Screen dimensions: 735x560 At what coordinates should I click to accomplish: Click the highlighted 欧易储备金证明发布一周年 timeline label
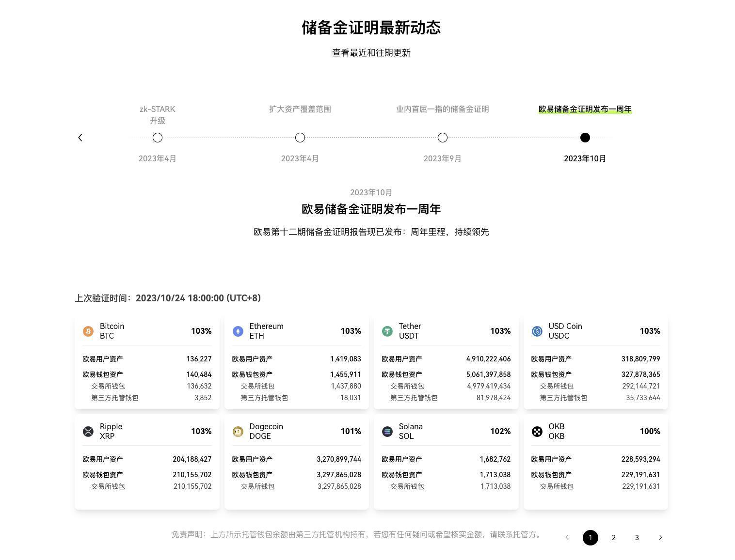click(585, 109)
